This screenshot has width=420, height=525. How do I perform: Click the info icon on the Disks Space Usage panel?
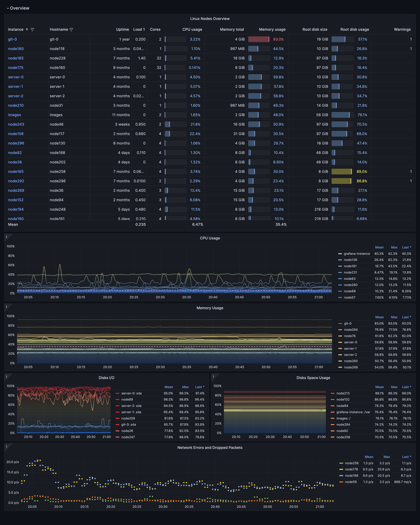(x=214, y=377)
